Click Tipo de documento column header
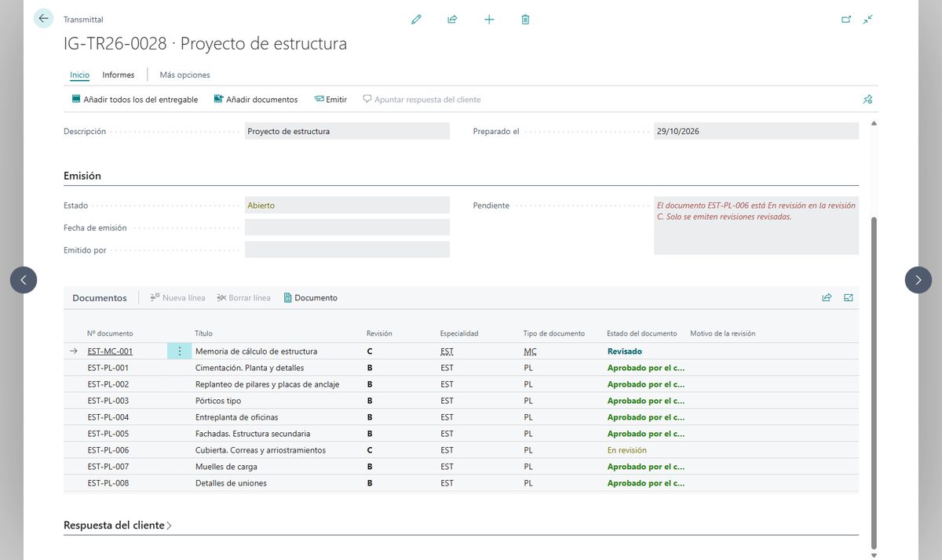Viewport: 942px width, 560px height. pyautogui.click(x=554, y=333)
